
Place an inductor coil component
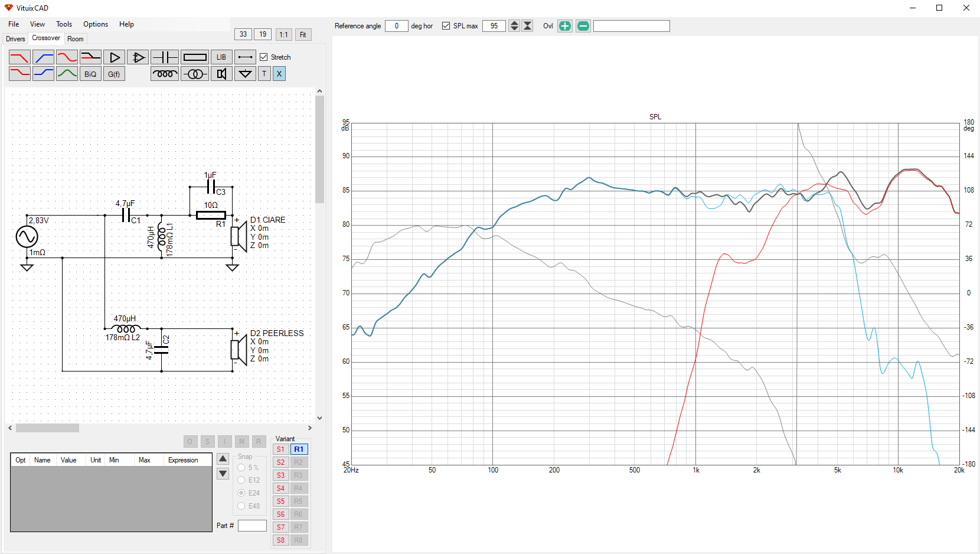165,74
